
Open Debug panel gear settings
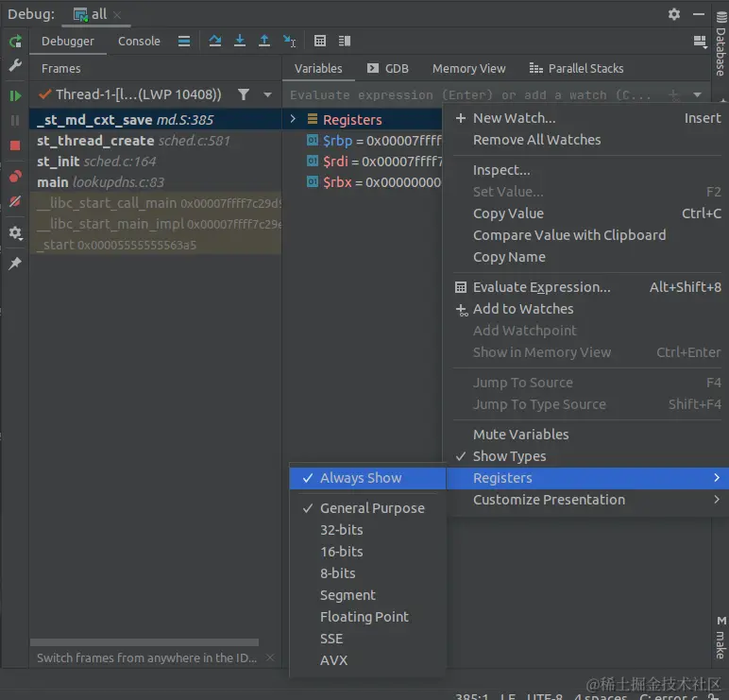click(x=674, y=14)
